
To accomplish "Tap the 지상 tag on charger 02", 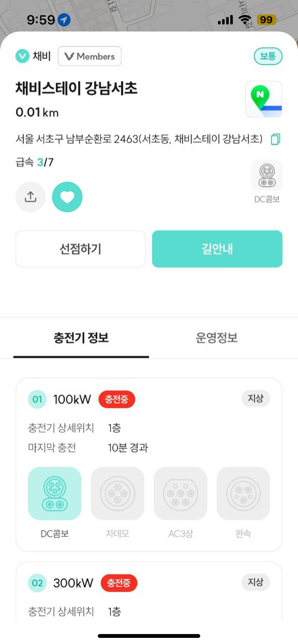I will click(x=255, y=582).
